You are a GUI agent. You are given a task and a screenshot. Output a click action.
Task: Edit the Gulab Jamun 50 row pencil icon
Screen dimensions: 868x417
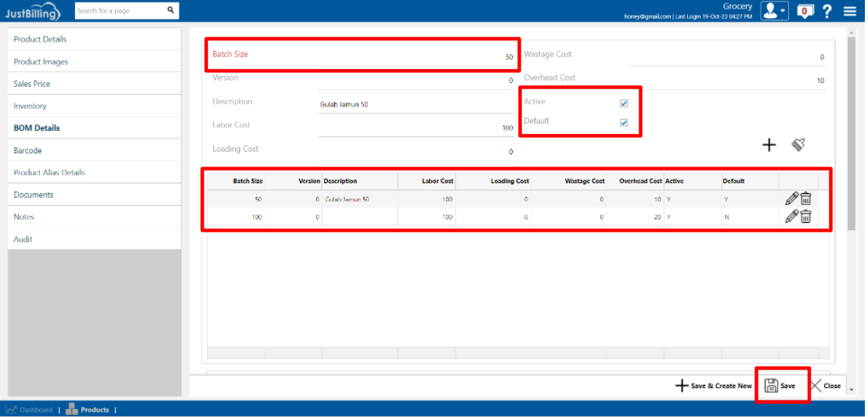[791, 200]
